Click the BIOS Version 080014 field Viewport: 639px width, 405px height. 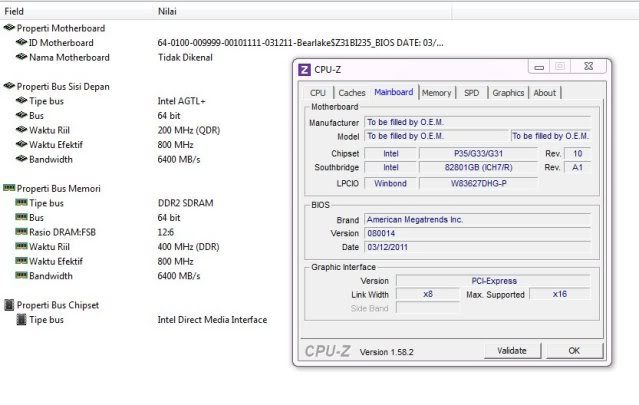point(477,233)
